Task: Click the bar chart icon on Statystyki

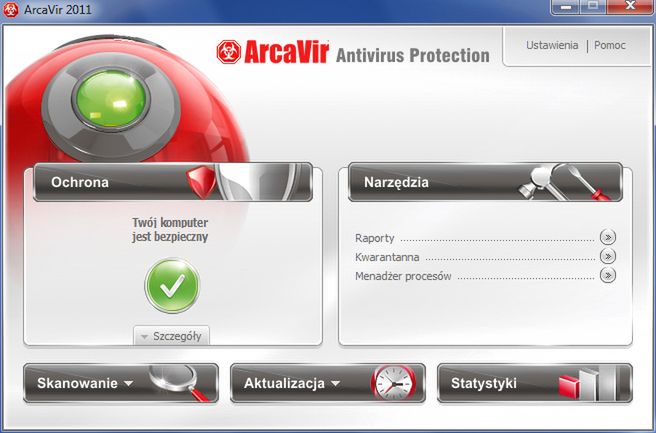Action: 588,383
